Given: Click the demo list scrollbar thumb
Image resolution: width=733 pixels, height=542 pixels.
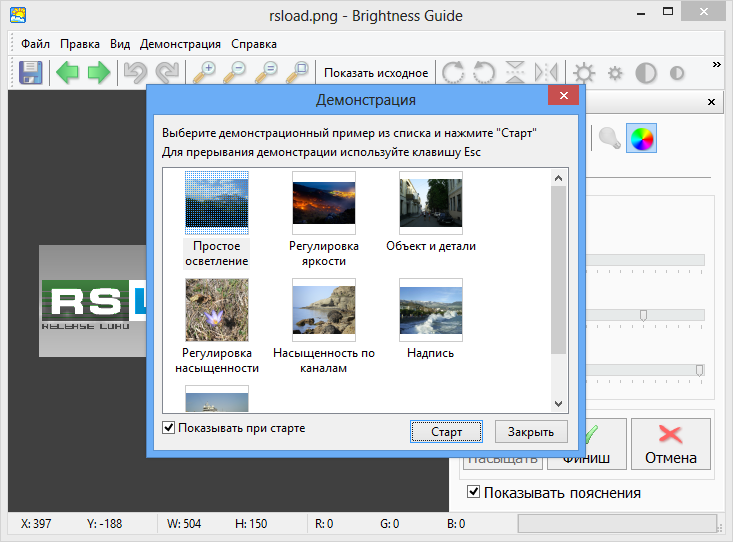Looking at the screenshot, I should pyautogui.click(x=558, y=269).
